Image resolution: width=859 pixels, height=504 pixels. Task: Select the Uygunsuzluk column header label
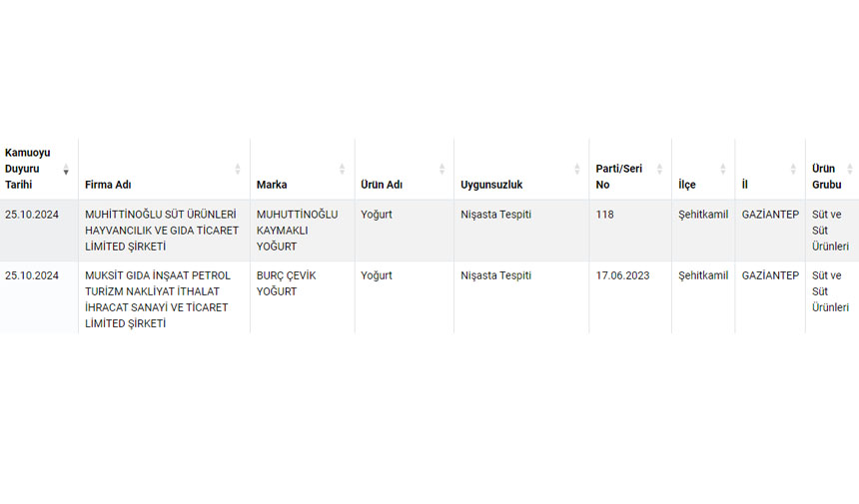pyautogui.click(x=491, y=185)
